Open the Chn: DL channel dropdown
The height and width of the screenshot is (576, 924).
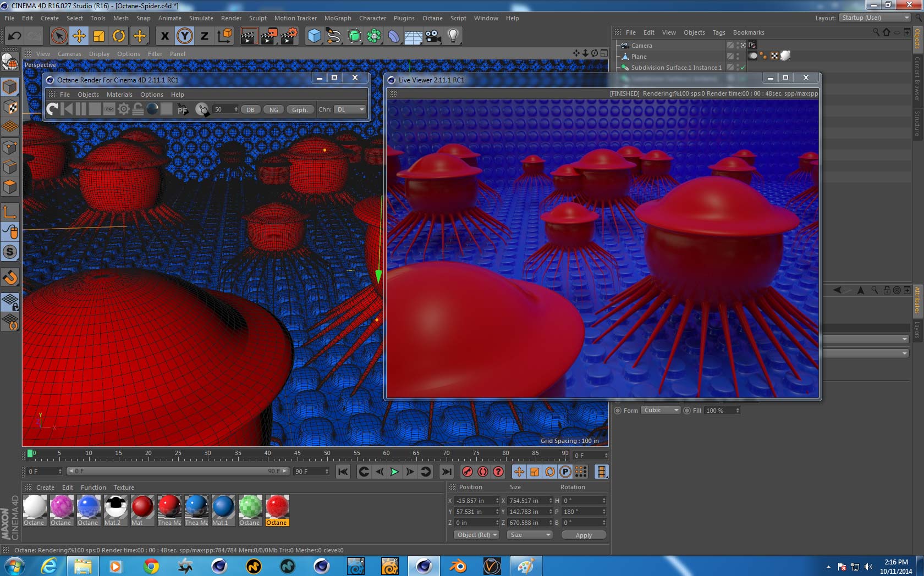tap(350, 109)
